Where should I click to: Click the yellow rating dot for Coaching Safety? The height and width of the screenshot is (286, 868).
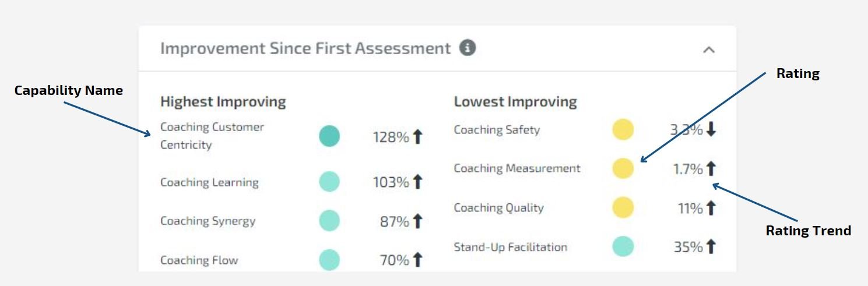[x=623, y=129]
